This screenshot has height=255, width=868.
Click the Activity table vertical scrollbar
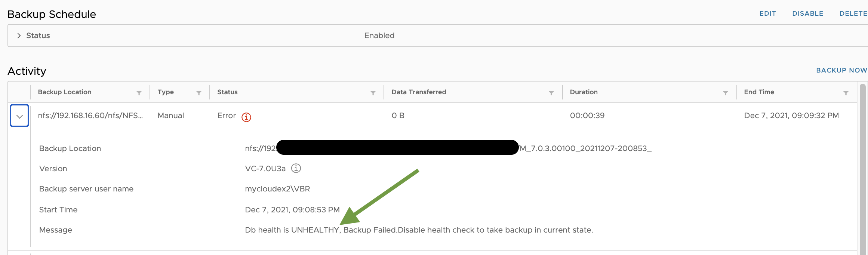[862, 168]
